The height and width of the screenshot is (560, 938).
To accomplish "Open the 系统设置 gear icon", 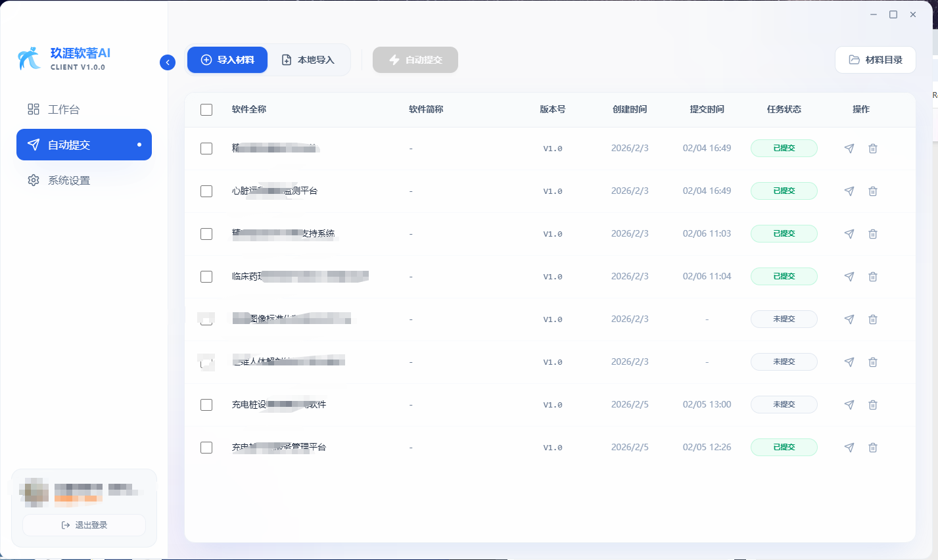I will pos(34,180).
